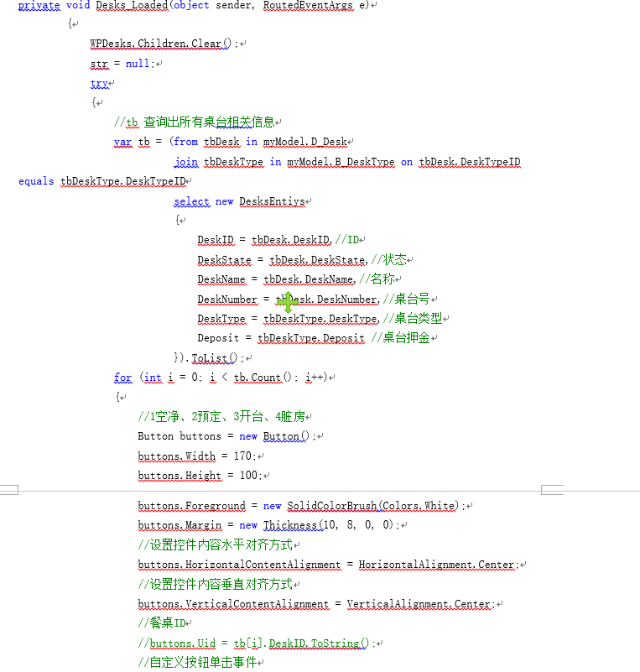Click 'tbDeskType.Deposit' in the Deposit line
This screenshot has width=640, height=672.
tap(311, 338)
